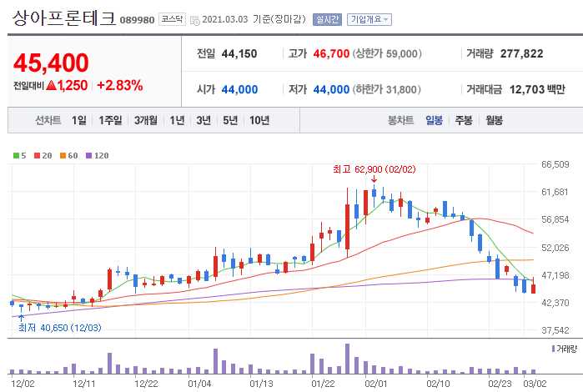Show the 3년 line chart
The image size is (583, 392).
pos(204,120)
